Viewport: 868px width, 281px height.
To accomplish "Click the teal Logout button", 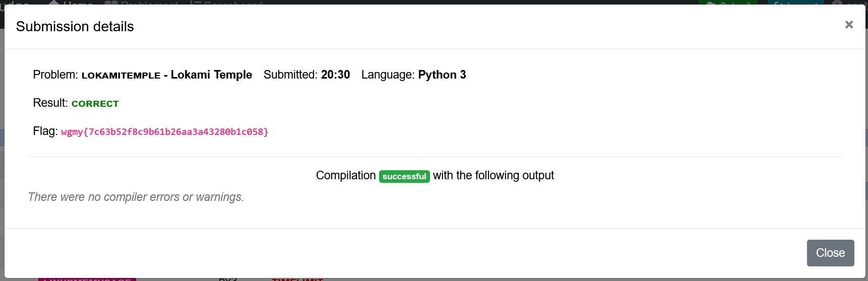I will click(796, 3).
